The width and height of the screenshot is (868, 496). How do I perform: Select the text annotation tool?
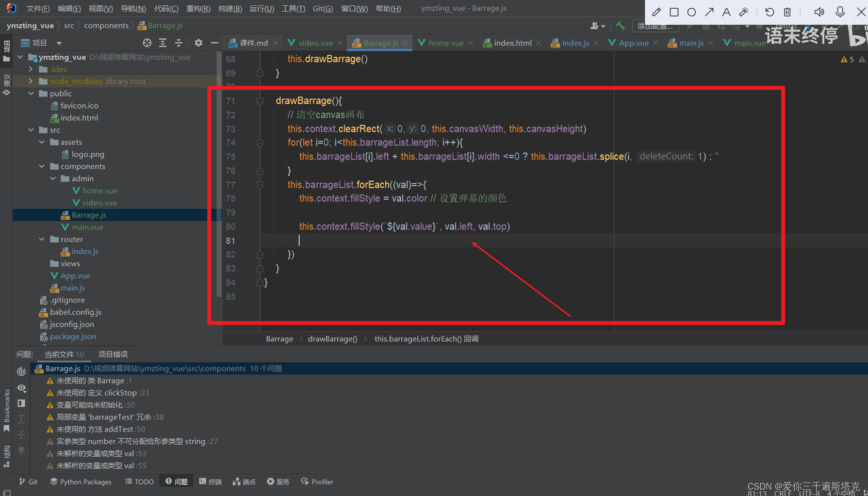[x=726, y=12]
